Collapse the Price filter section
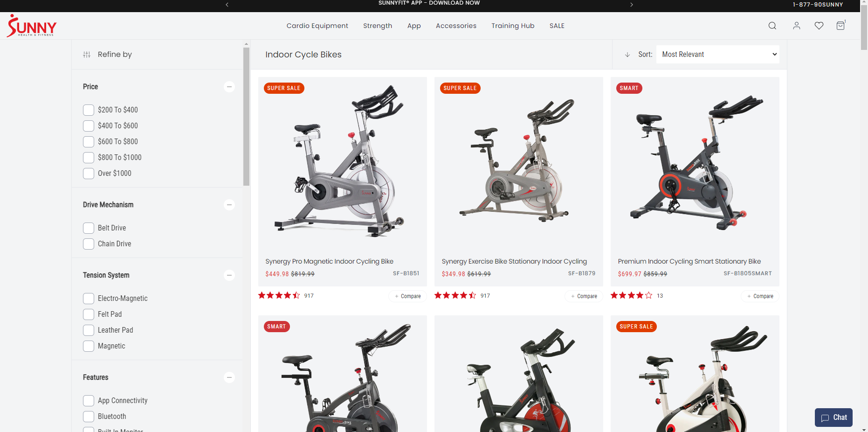Viewport: 868px width, 432px height. (x=229, y=87)
